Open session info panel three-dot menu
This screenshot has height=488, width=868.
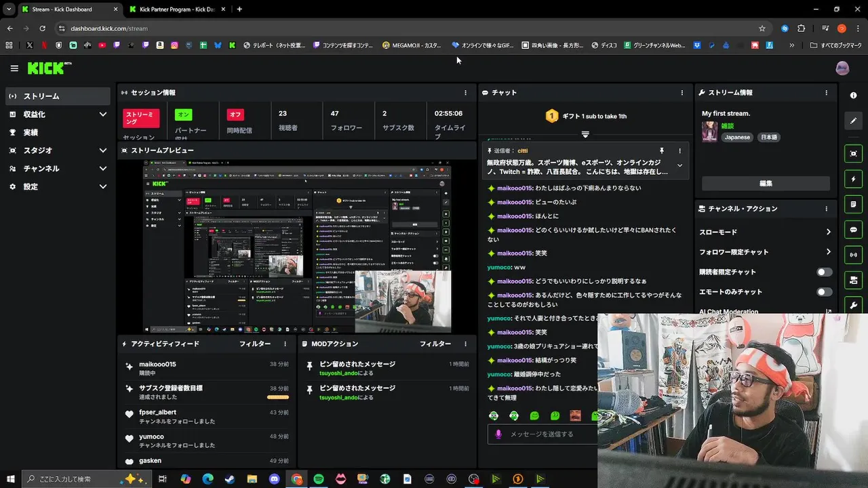click(x=465, y=93)
